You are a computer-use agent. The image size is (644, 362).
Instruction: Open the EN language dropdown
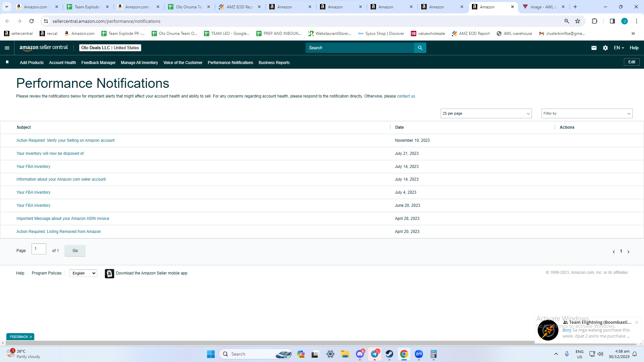[619, 48]
